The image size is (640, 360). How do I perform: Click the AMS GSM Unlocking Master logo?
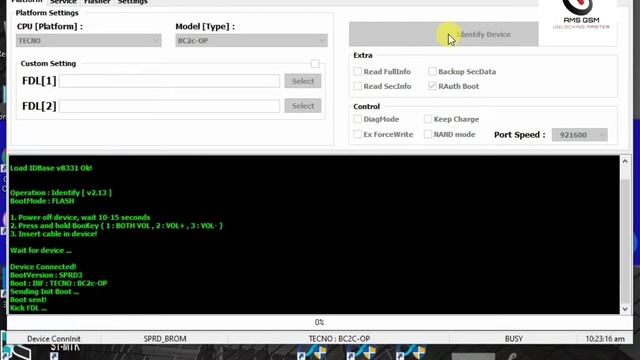[x=581, y=15]
